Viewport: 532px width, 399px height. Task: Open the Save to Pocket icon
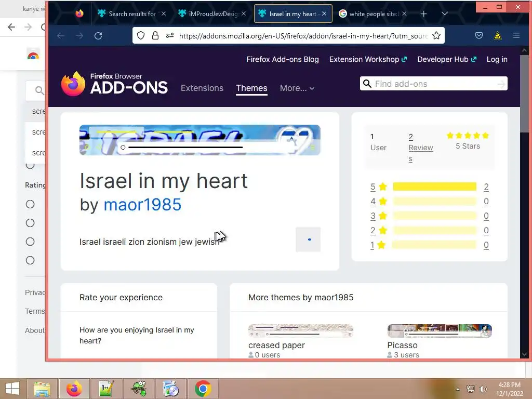(x=478, y=35)
